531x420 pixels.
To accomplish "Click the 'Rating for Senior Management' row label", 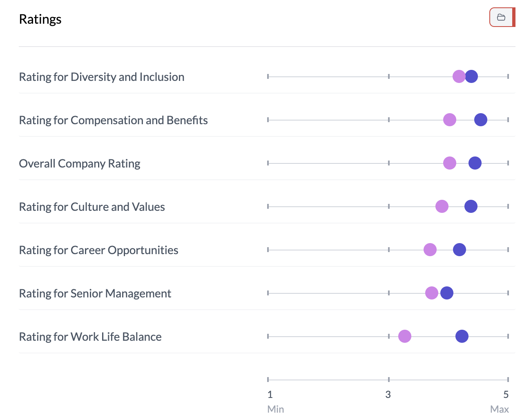I will 95,293.
